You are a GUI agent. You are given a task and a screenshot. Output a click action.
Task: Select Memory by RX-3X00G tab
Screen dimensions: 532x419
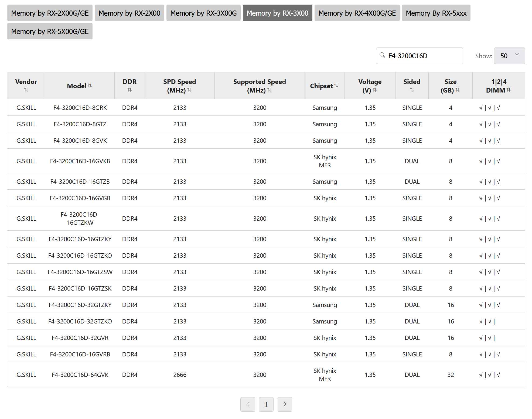click(203, 13)
